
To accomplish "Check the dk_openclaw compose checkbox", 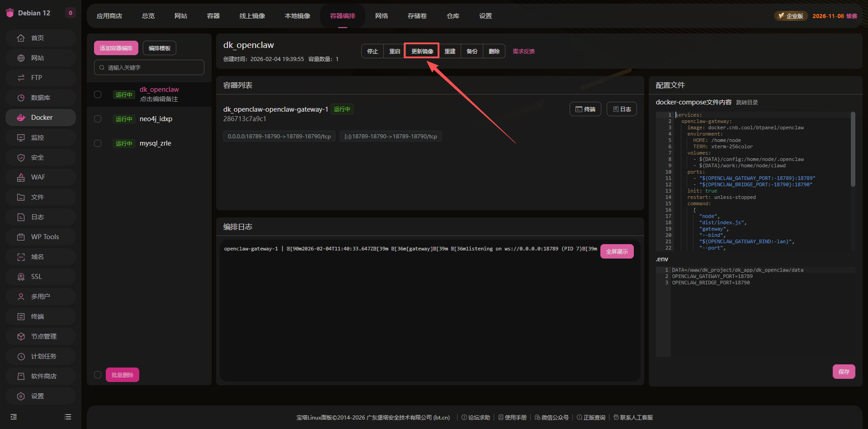I will (98, 94).
